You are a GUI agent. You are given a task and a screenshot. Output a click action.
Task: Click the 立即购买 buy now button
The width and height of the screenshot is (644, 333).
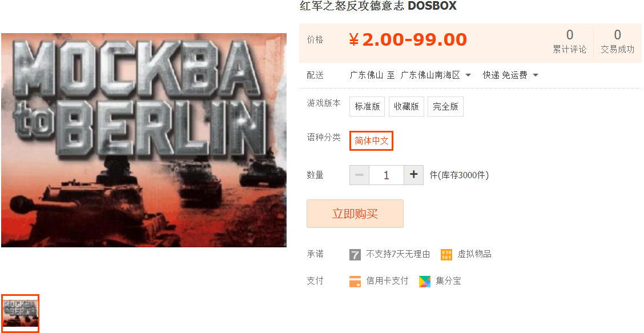(x=355, y=214)
